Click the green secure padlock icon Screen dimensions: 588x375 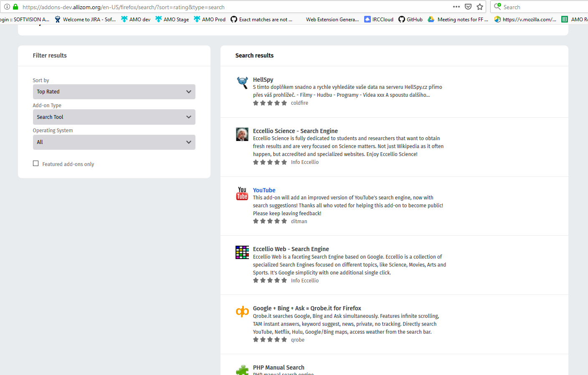click(x=15, y=7)
